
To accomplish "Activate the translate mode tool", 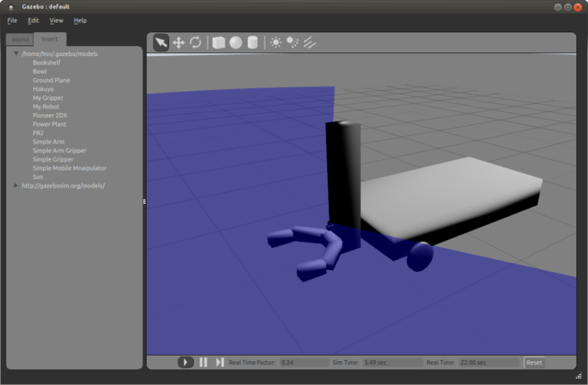I will (x=178, y=42).
